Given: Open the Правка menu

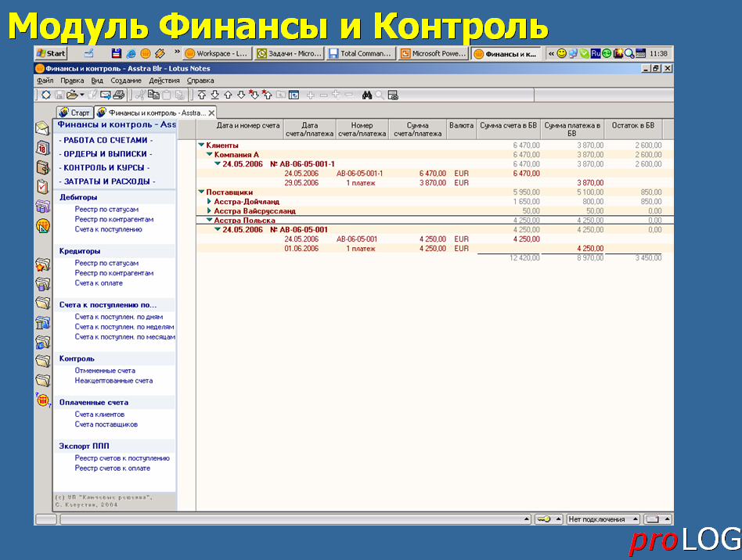Looking at the screenshot, I should (x=72, y=81).
